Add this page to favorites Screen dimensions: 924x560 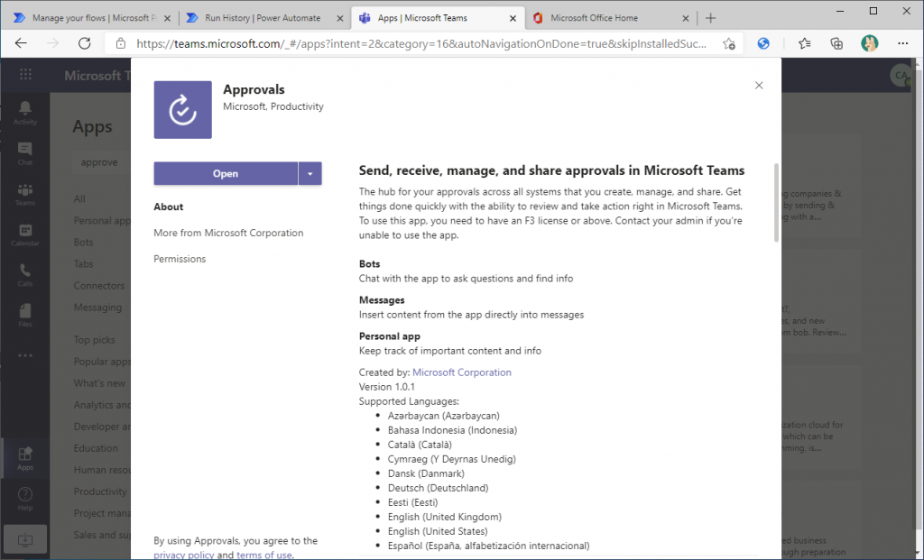coord(729,43)
